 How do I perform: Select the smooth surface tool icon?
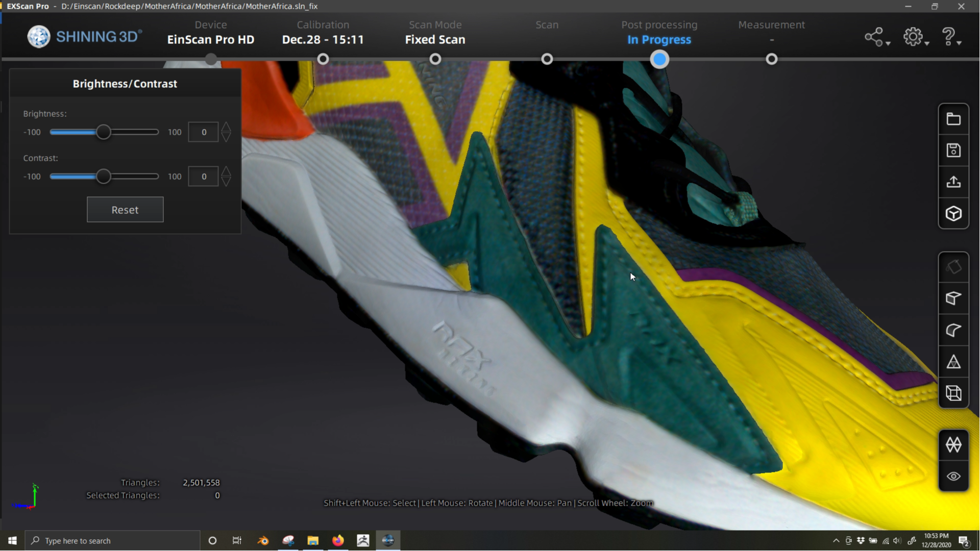coord(953,330)
